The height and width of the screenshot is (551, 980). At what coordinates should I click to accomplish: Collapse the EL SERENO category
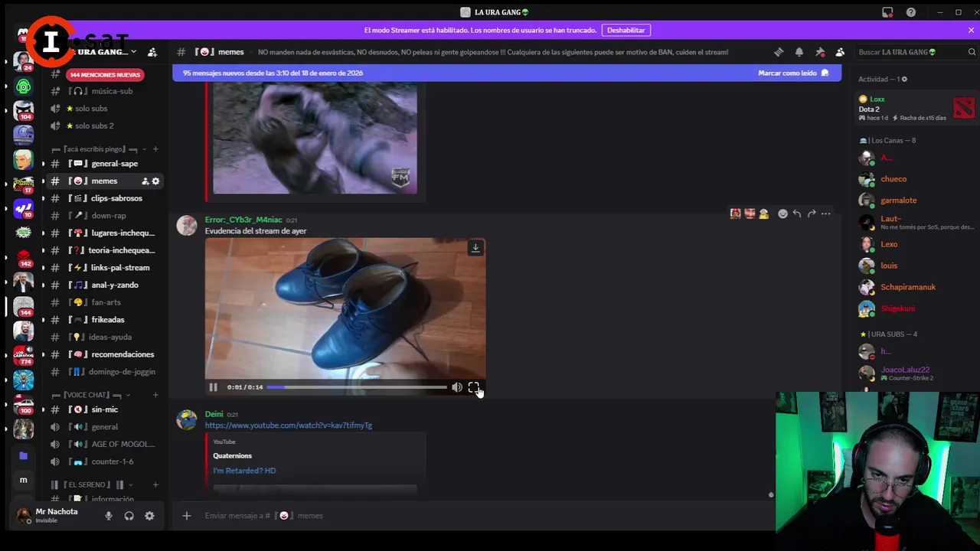90,484
